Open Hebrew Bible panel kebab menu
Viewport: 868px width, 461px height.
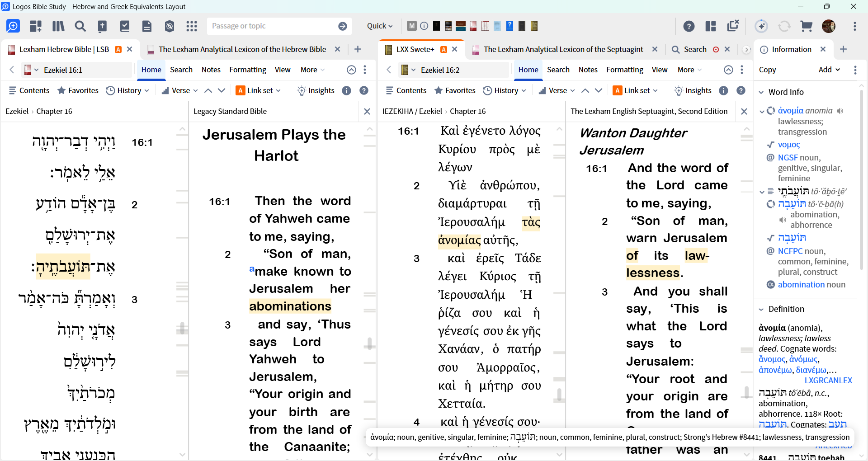pyautogui.click(x=365, y=70)
